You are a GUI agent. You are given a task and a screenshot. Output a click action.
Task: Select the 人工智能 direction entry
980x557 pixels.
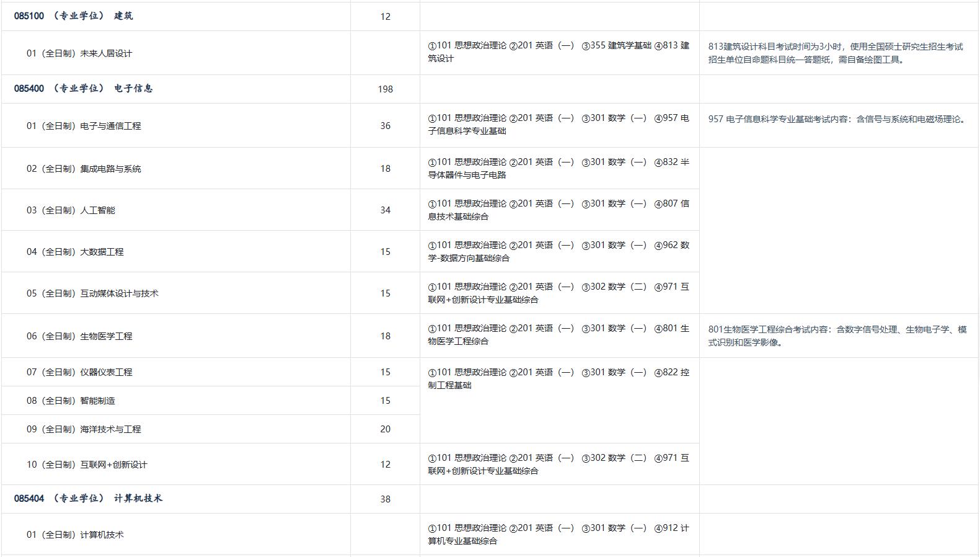[71, 210]
